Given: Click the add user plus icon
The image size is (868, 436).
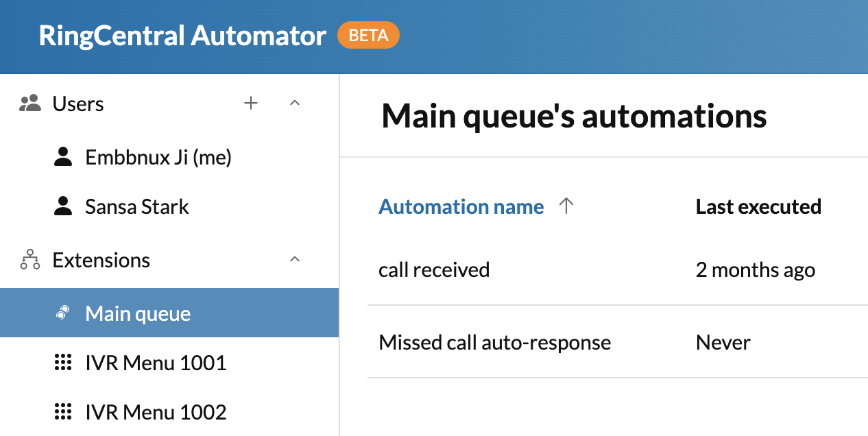Looking at the screenshot, I should coord(251,102).
